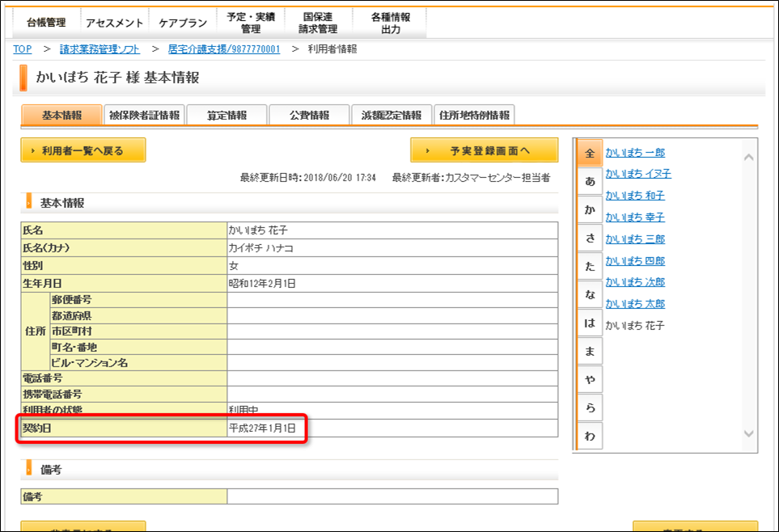The width and height of the screenshot is (779, 532).
Task: Open the 台帳管理 menu
Action: point(46,23)
